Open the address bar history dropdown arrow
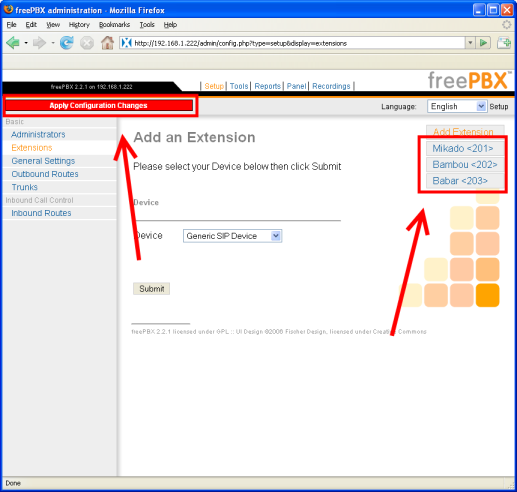The width and height of the screenshot is (517, 492). (x=470, y=43)
